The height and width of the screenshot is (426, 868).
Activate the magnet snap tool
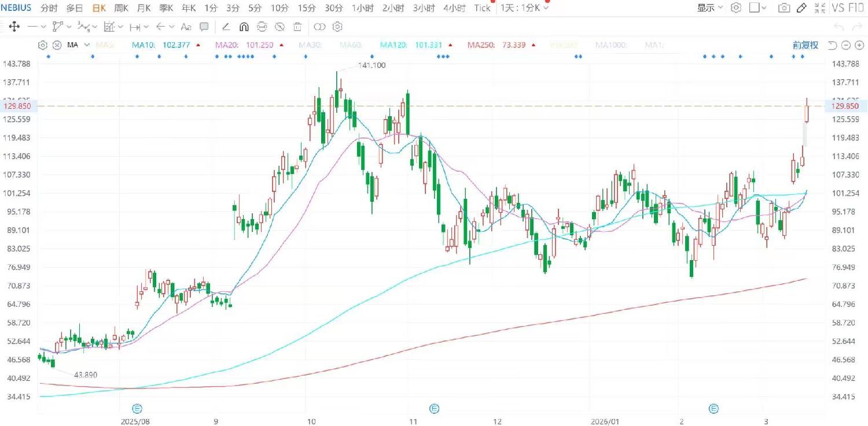[x=244, y=27]
